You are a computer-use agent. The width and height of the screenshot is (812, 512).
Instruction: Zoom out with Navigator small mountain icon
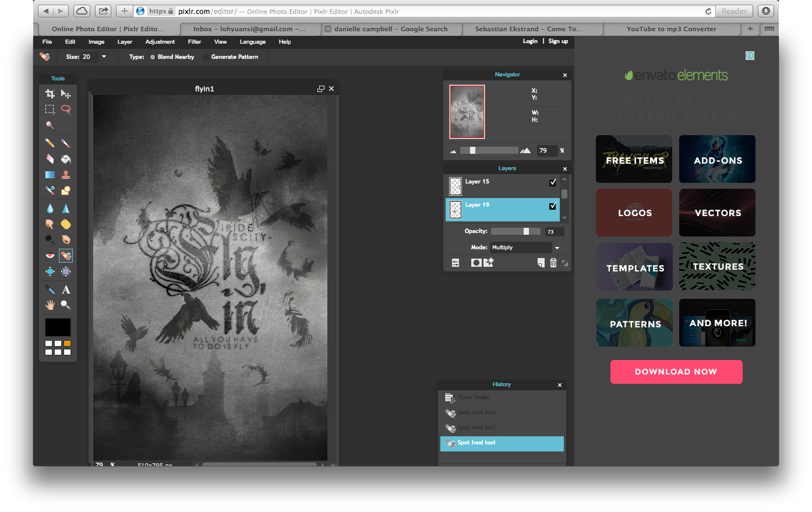click(x=453, y=151)
